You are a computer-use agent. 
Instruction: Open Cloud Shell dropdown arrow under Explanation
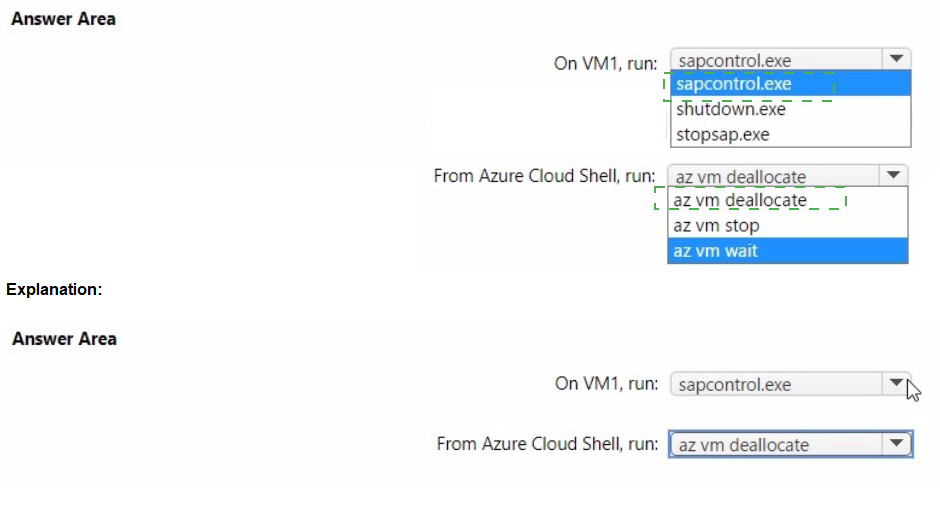[896, 444]
